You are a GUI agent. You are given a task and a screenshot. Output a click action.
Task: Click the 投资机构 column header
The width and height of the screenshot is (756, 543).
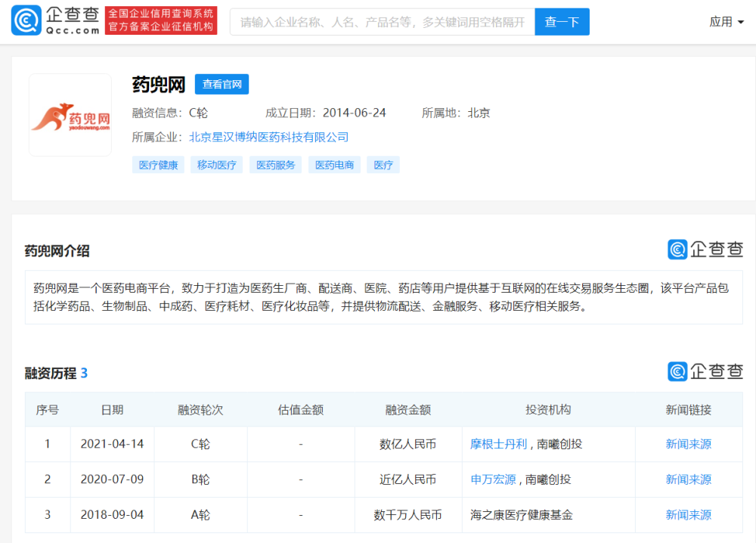548,410
